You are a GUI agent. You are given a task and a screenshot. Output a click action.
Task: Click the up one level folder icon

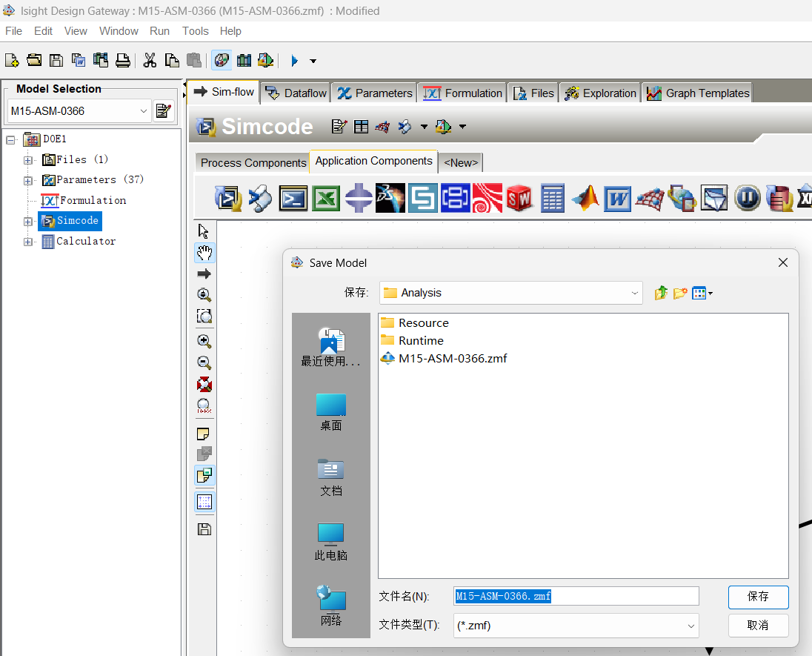coord(661,294)
